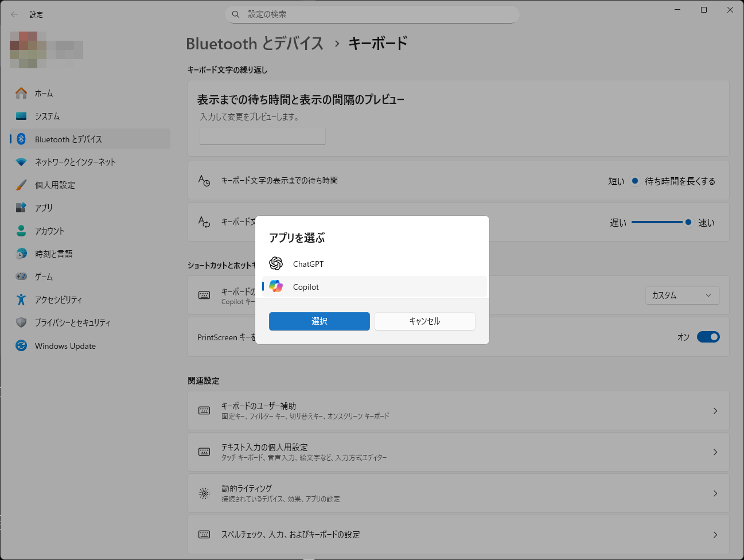Cancel the app picker dialog
Screen dimensions: 744x560
tap(424, 321)
